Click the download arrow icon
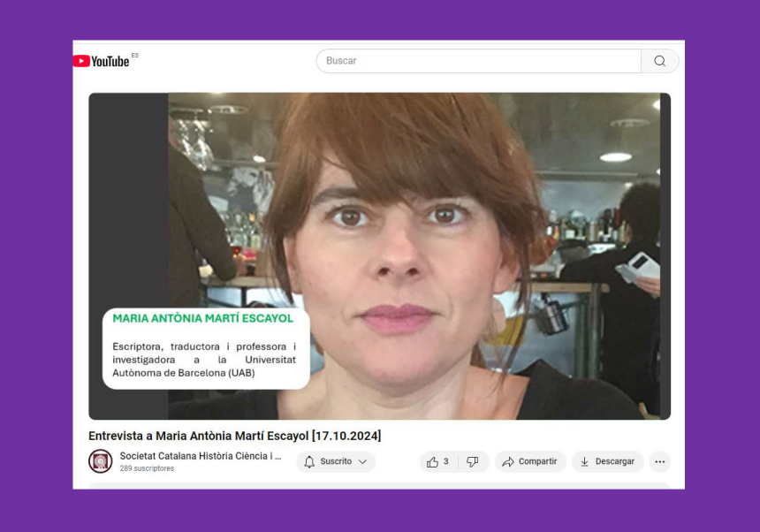The height and width of the screenshot is (532, 760). [584, 462]
